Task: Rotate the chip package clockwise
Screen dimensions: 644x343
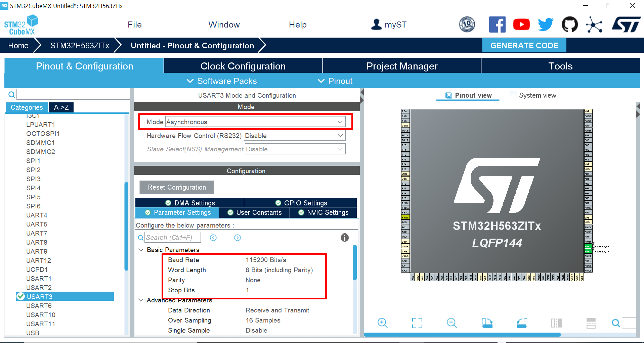Action: [487, 323]
